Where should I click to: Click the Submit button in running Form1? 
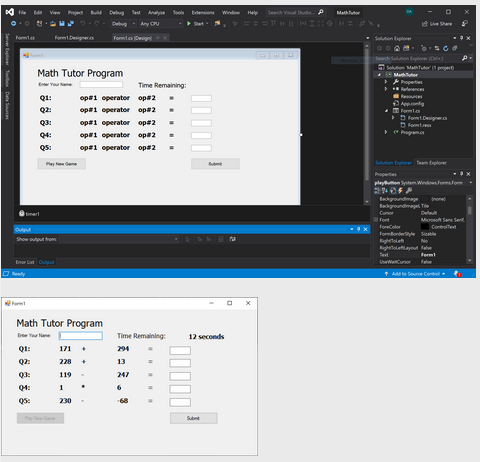[x=194, y=418]
